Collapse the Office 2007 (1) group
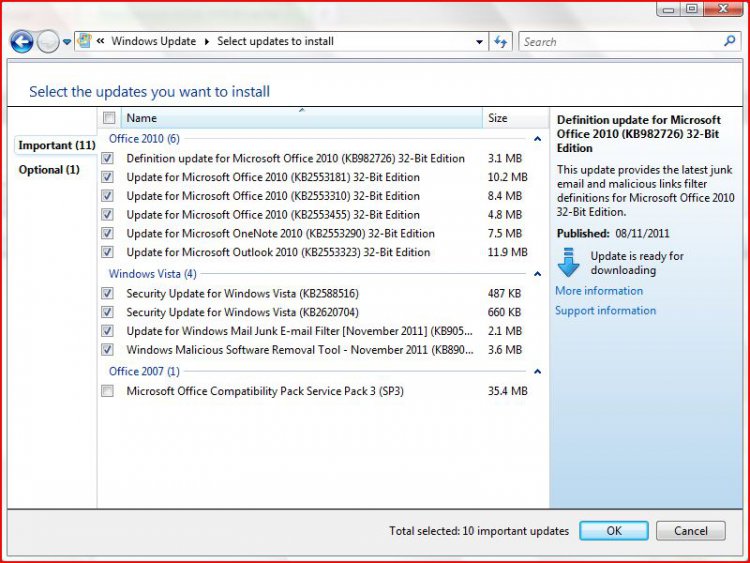The height and width of the screenshot is (563, 750). (537, 372)
